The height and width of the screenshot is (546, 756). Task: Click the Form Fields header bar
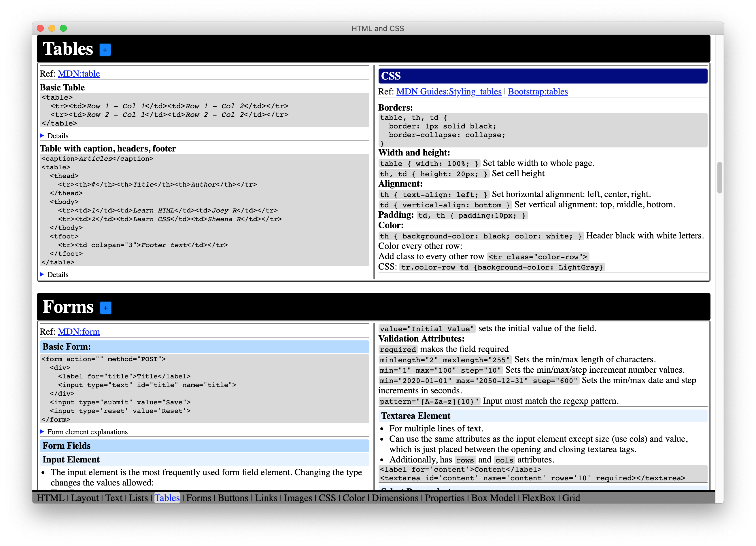204,446
